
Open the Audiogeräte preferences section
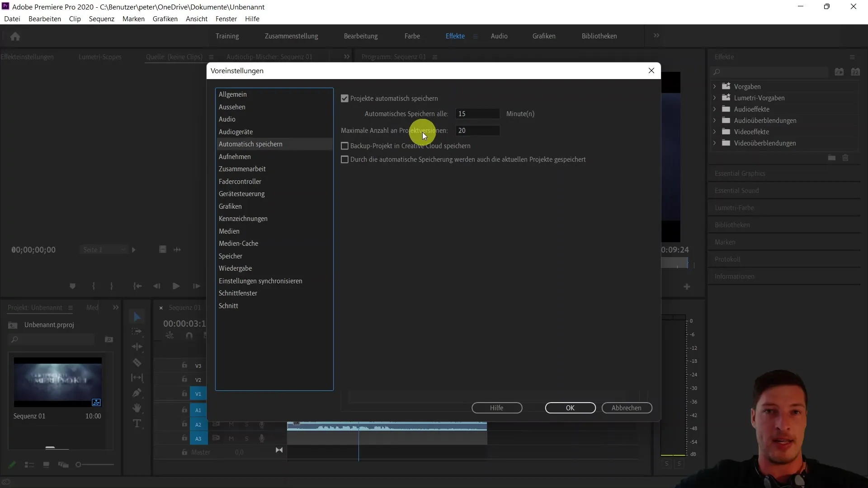[236, 131]
